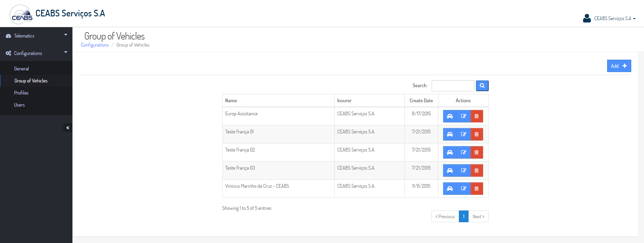Delete the Teste França 03 group
Viewport: 644px width, 243px height.
[x=477, y=171]
